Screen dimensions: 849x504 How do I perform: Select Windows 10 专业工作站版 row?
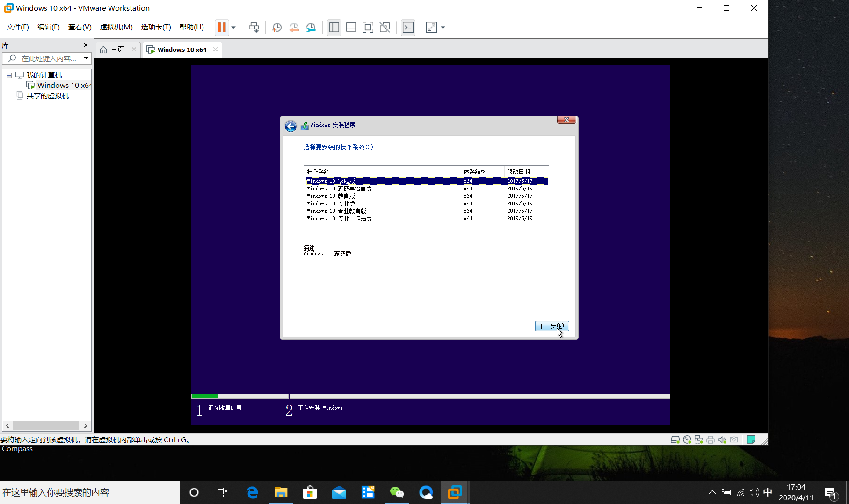(427, 218)
